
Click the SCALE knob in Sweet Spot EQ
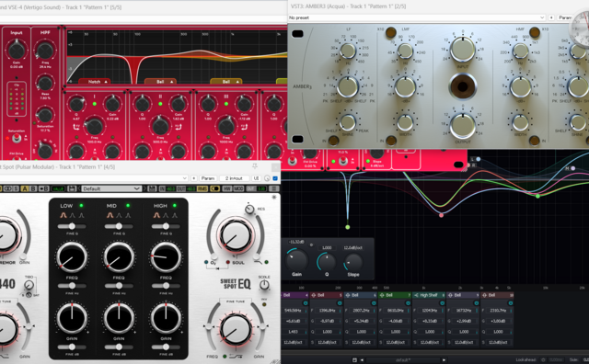264,285
